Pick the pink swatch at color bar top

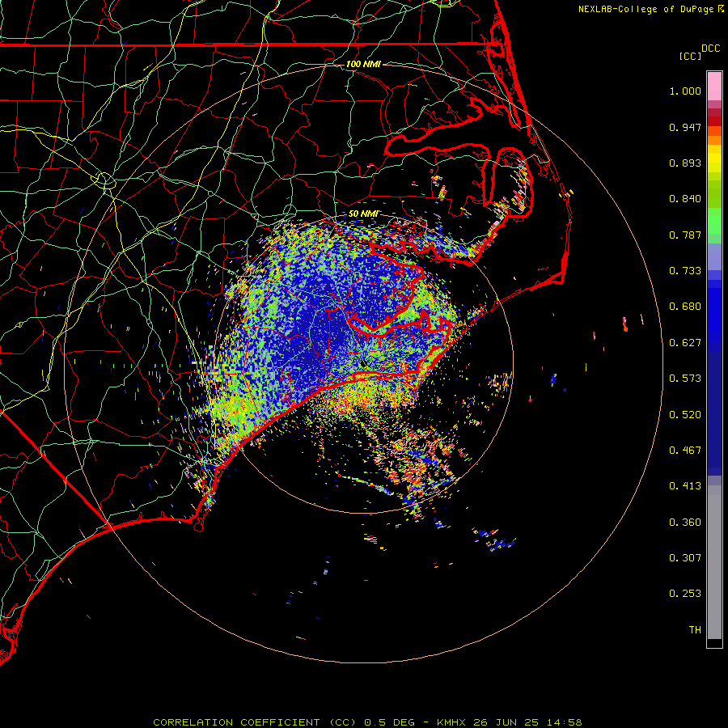coord(714,86)
